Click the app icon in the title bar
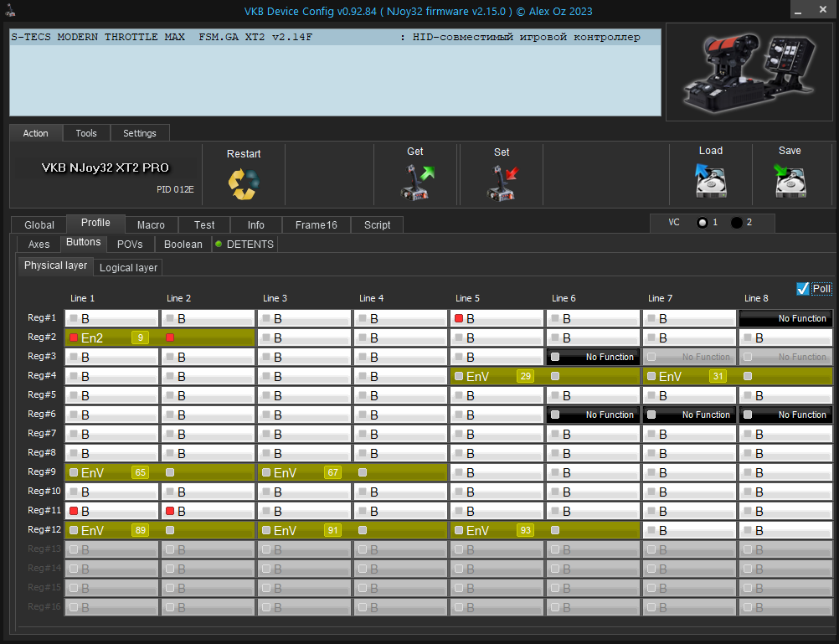The width and height of the screenshot is (839, 644). 10,11
